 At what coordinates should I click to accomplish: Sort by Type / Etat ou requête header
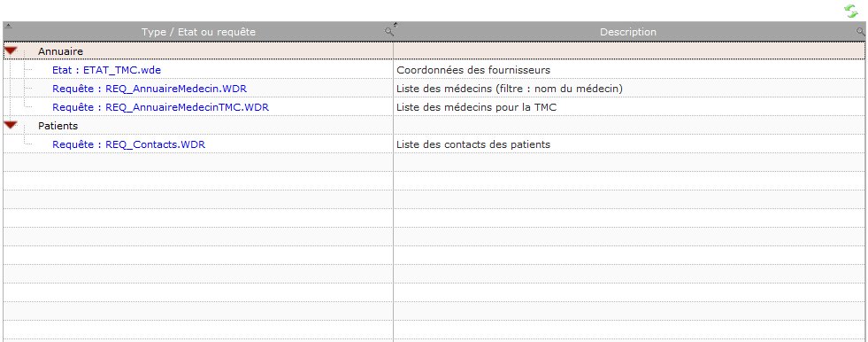198,32
